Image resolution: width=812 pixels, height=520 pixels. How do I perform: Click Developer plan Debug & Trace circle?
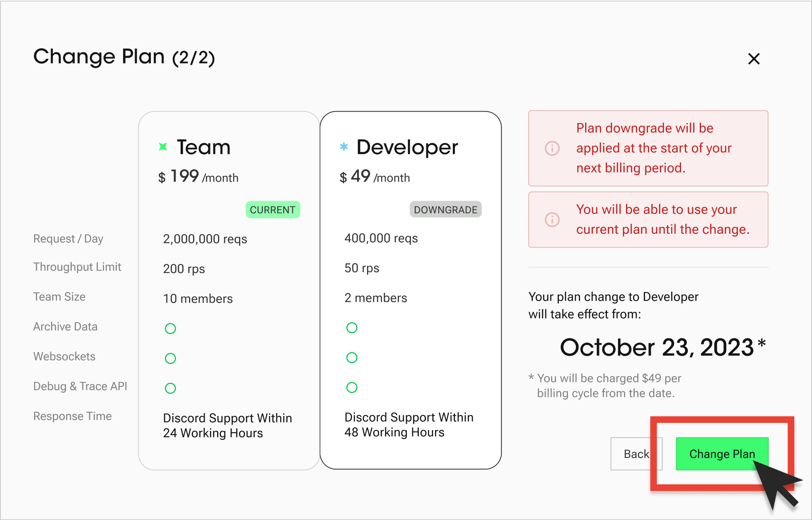(x=352, y=387)
